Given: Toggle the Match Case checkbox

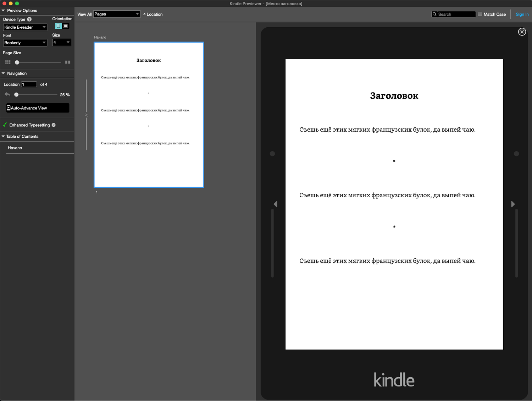Looking at the screenshot, I should (x=480, y=14).
